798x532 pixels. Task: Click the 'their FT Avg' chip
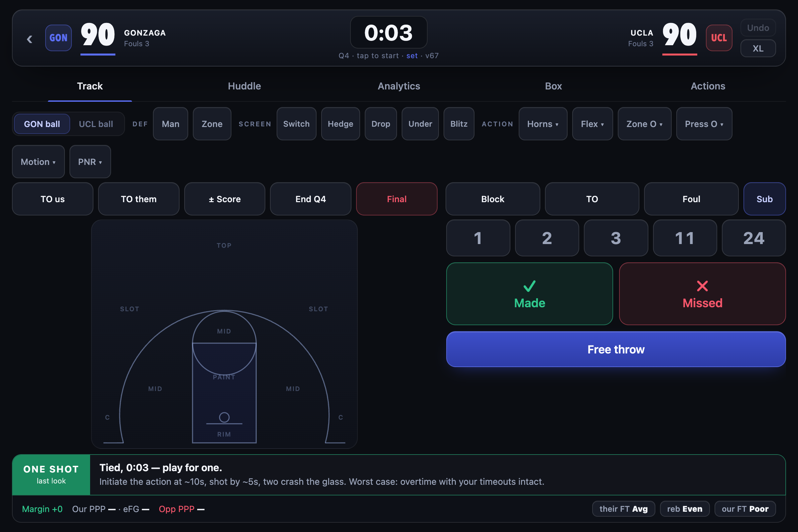[x=624, y=509]
